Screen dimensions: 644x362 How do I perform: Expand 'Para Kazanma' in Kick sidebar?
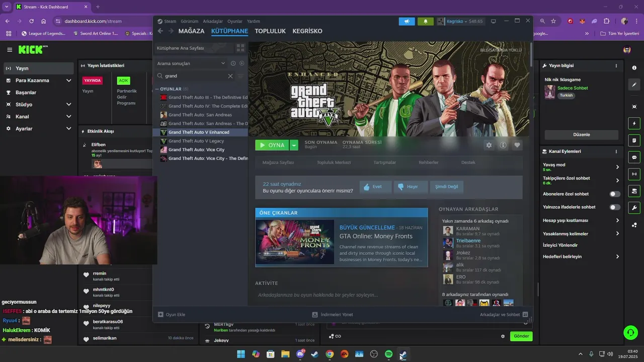pos(68,80)
